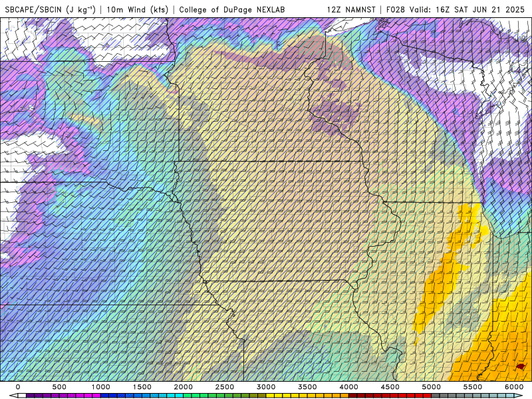Image resolution: width=532 pixels, height=399 pixels.
Task: Click the '4000' color scale label
Action: [349, 387]
